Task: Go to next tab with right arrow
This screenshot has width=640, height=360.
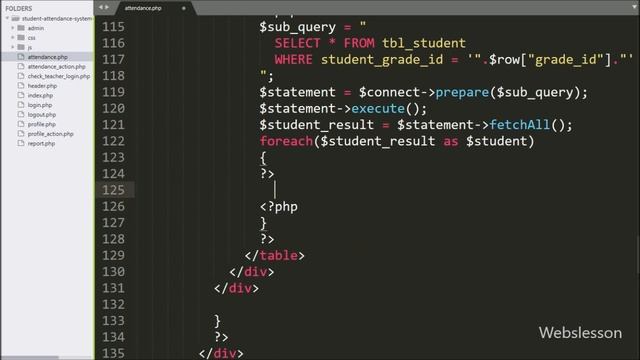Action: [x=107, y=7]
